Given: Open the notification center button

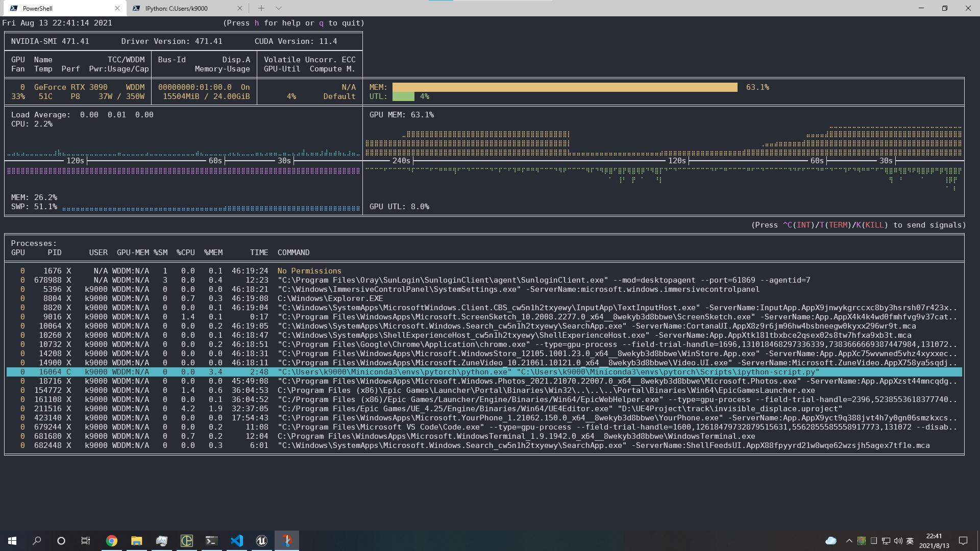Looking at the screenshot, I should click(963, 541).
